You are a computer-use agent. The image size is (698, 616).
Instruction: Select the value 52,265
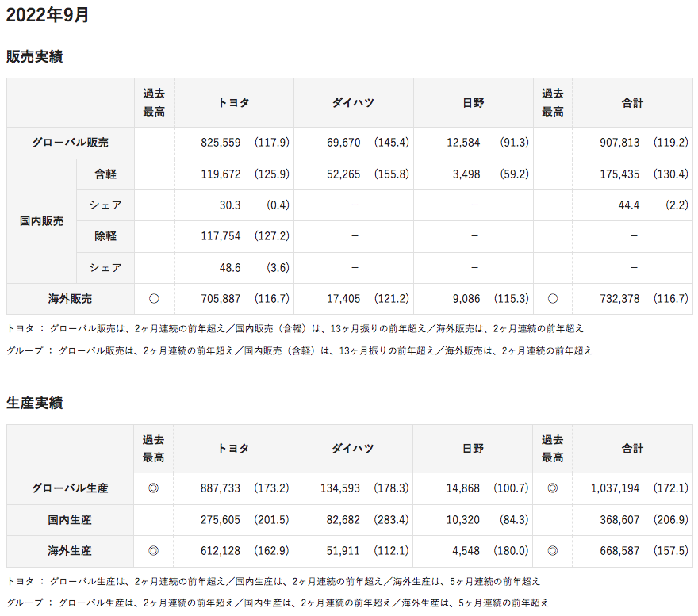pos(343,174)
